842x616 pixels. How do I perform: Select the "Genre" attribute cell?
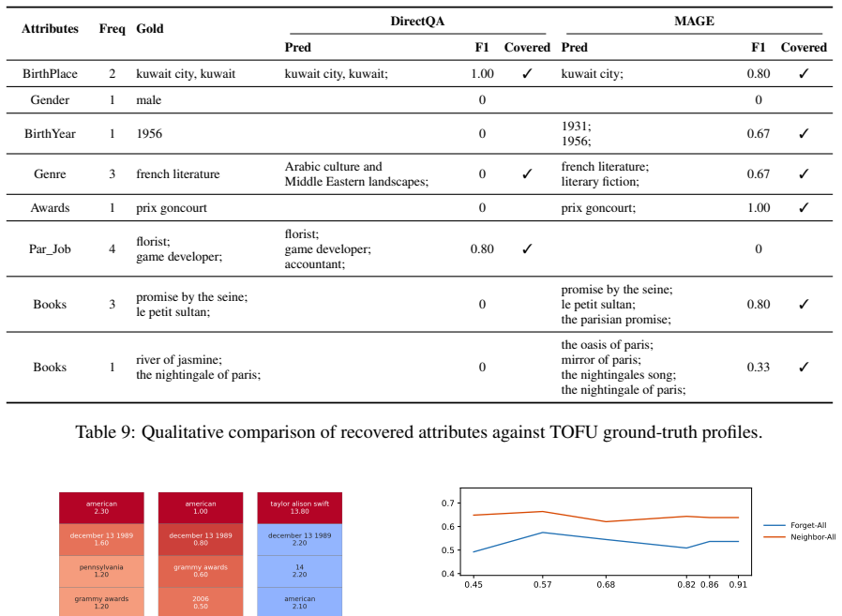(x=50, y=174)
